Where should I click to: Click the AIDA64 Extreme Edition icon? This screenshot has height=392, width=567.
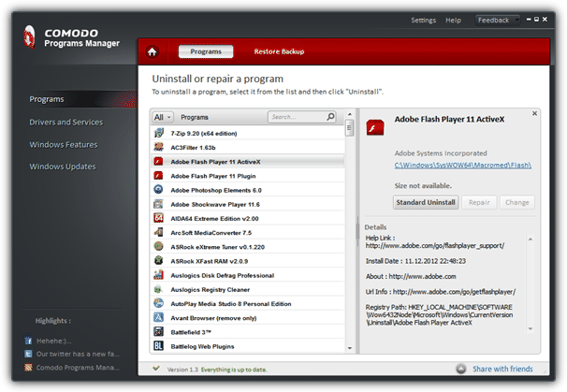click(158, 218)
